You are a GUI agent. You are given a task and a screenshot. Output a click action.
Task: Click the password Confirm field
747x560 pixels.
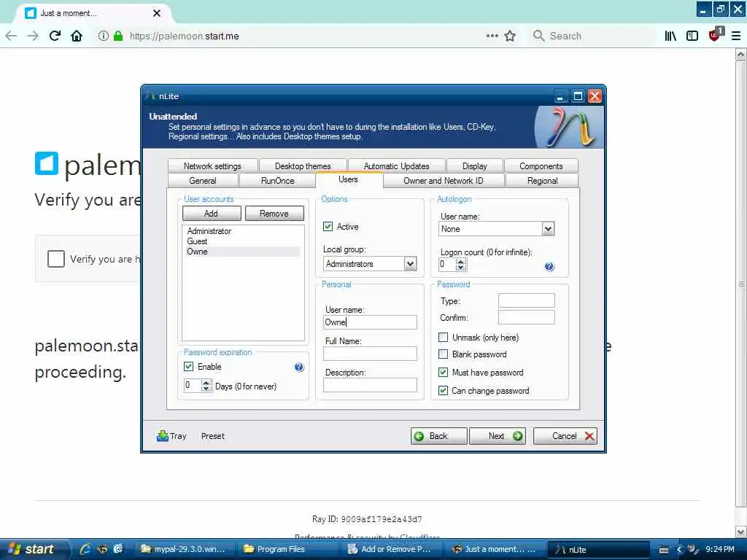[x=527, y=317]
